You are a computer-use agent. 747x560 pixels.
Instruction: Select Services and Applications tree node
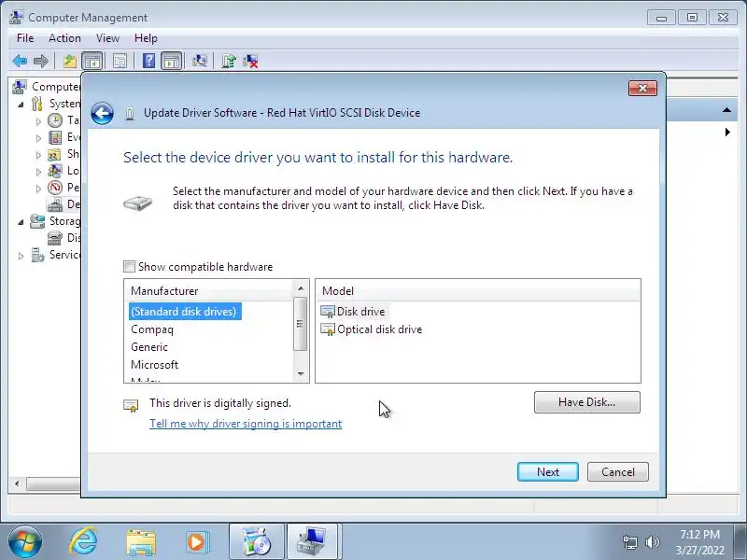point(56,255)
